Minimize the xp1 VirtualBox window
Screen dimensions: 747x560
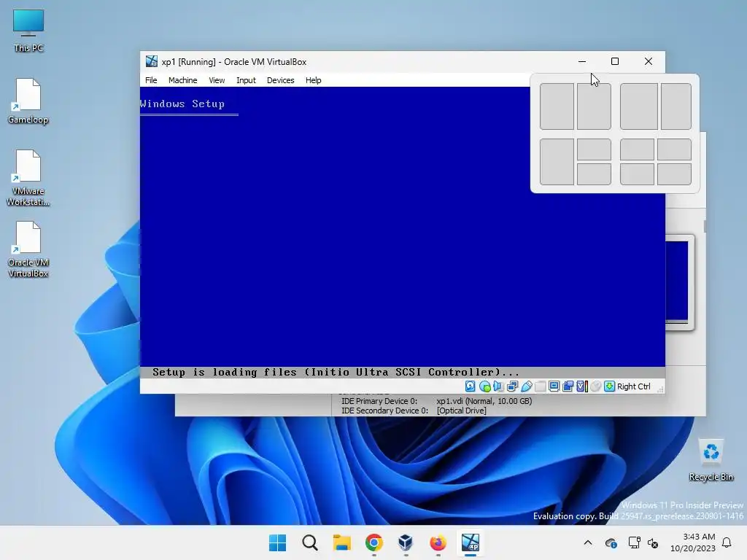(x=581, y=61)
